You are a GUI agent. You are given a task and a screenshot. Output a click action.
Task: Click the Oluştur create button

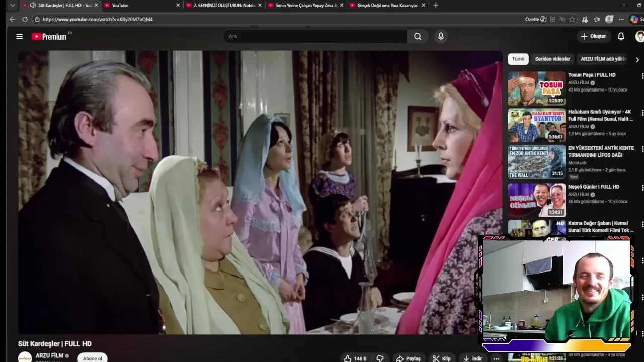tap(593, 36)
